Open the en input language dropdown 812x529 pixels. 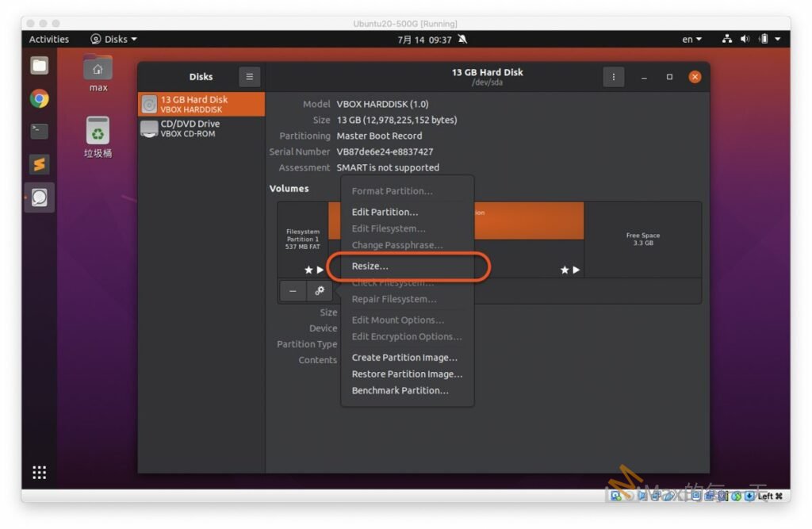[691, 39]
